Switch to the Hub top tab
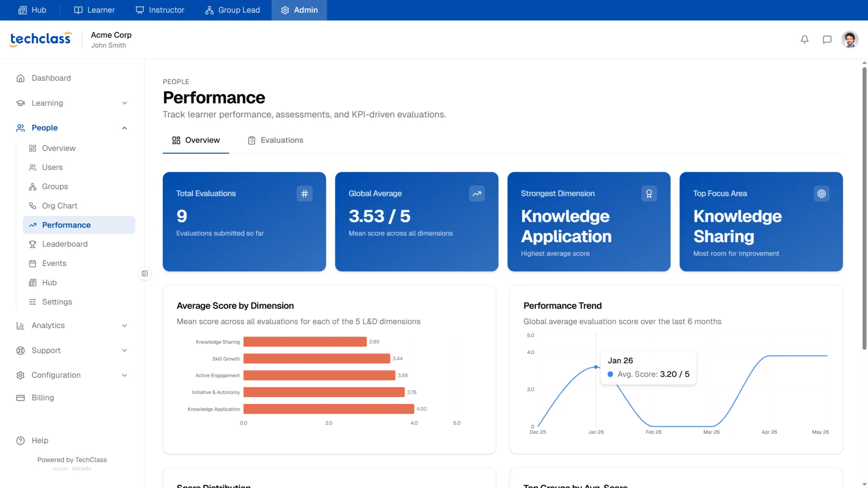This screenshot has width=868, height=488. (x=32, y=10)
